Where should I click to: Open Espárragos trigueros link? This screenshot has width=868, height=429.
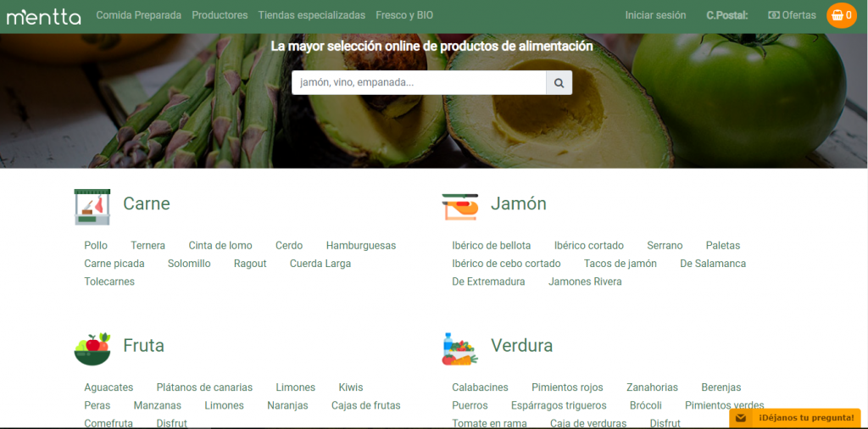pyautogui.click(x=559, y=405)
